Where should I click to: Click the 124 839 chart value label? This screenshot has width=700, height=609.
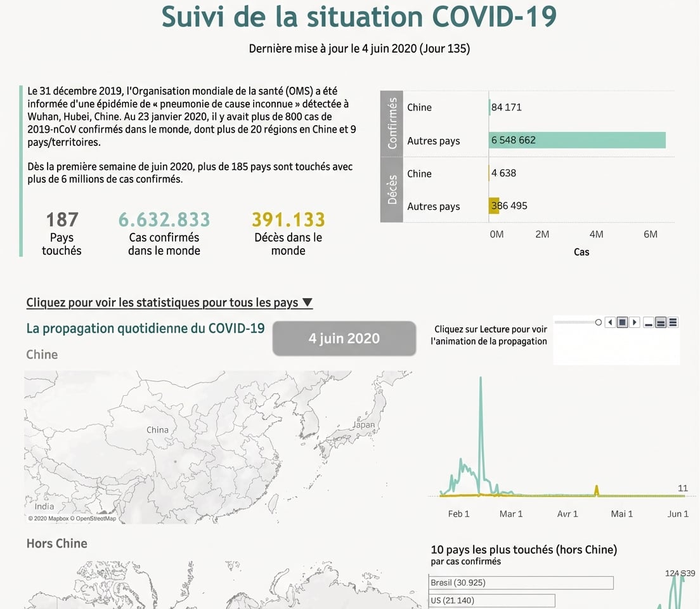point(680,573)
